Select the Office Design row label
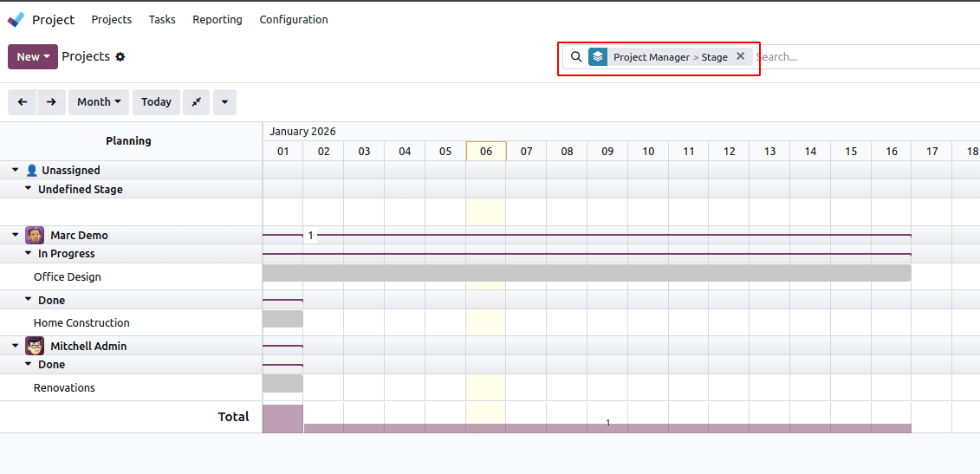 [x=68, y=276]
